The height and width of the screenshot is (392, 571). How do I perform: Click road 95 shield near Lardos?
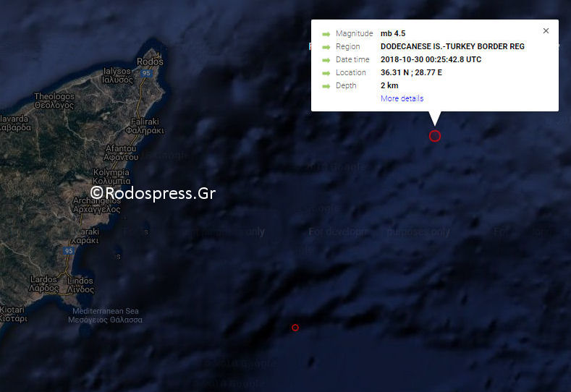coord(69,251)
